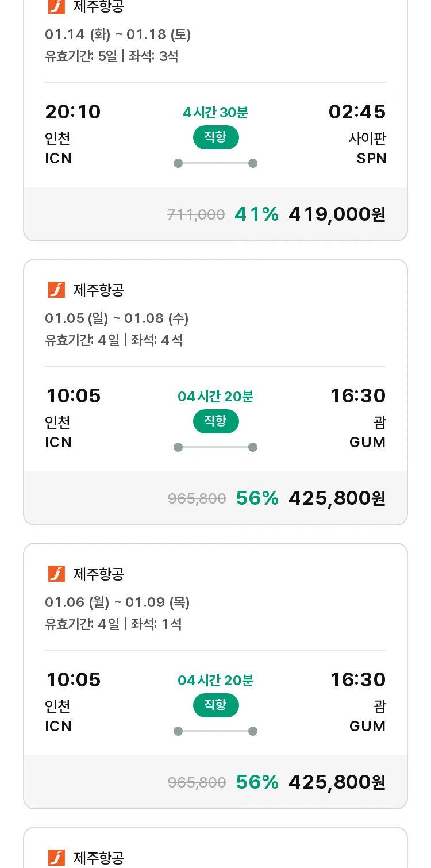Screen dimensions: 431x868
Task: Select the 419,000원 Saipan fare
Action: (x=337, y=214)
